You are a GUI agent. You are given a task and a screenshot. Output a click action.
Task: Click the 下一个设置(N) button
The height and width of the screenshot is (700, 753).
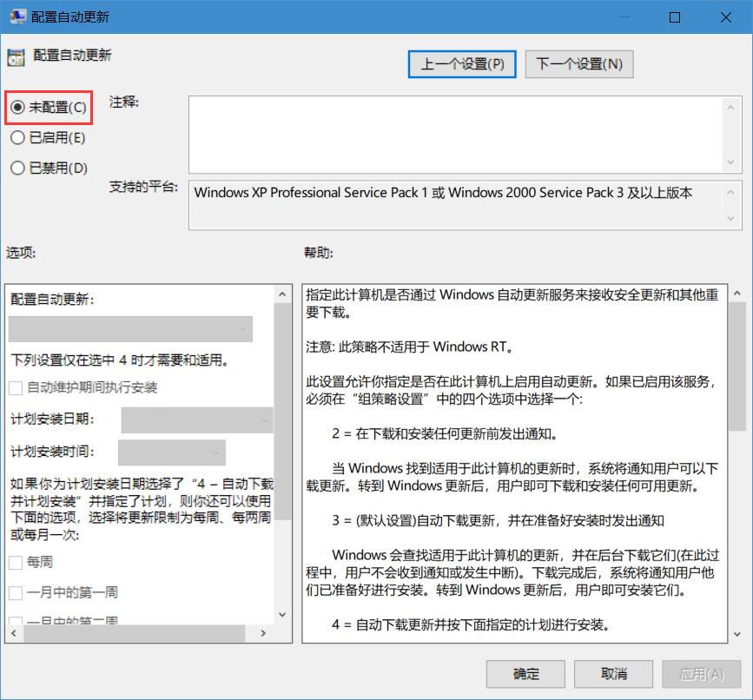pyautogui.click(x=578, y=63)
